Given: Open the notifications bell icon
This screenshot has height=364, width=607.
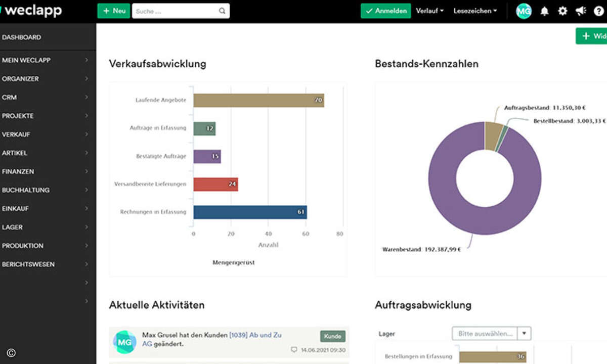Looking at the screenshot, I should click(x=544, y=11).
